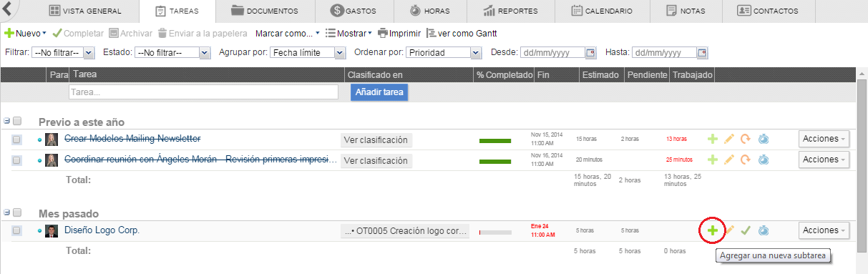868x274 pixels.
Task: Edit Crear Modelos Mailing Newsletter with pencil icon
Action: (729, 140)
